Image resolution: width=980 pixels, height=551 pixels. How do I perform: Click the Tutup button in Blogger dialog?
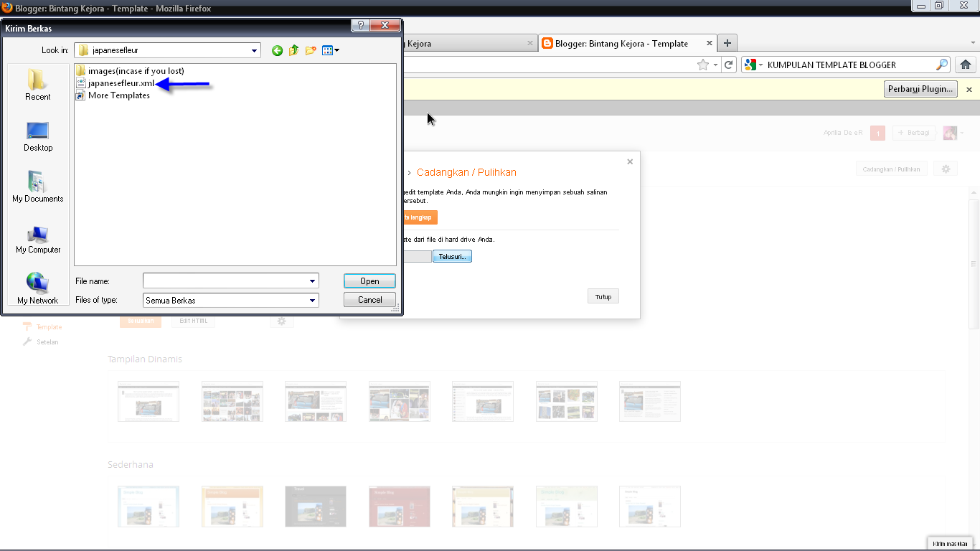tap(603, 296)
